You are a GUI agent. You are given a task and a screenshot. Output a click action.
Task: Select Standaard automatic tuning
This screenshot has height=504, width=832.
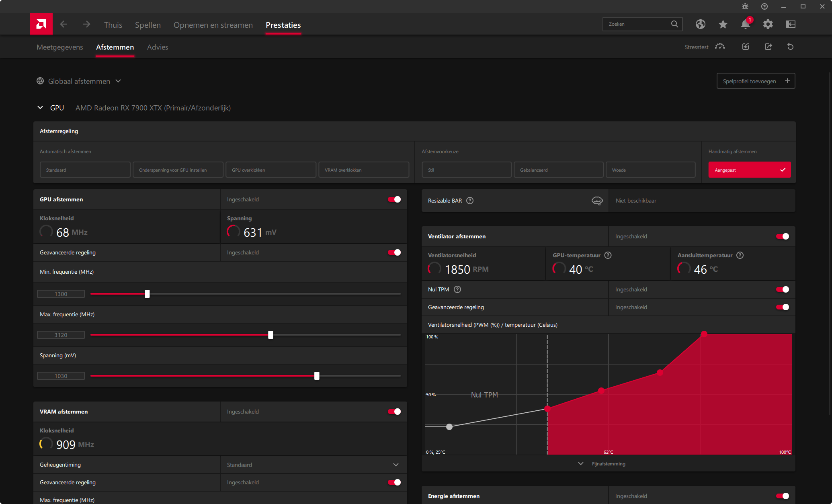[x=85, y=170]
